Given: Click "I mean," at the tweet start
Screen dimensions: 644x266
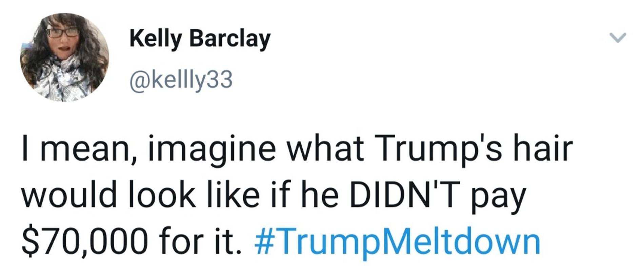Looking at the screenshot, I should coord(76,150).
